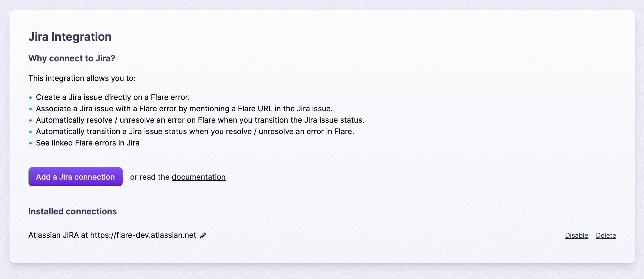644x279 pixels.
Task: Click the bullet marker next to 'See linked Flare errors'
Action: click(x=30, y=143)
